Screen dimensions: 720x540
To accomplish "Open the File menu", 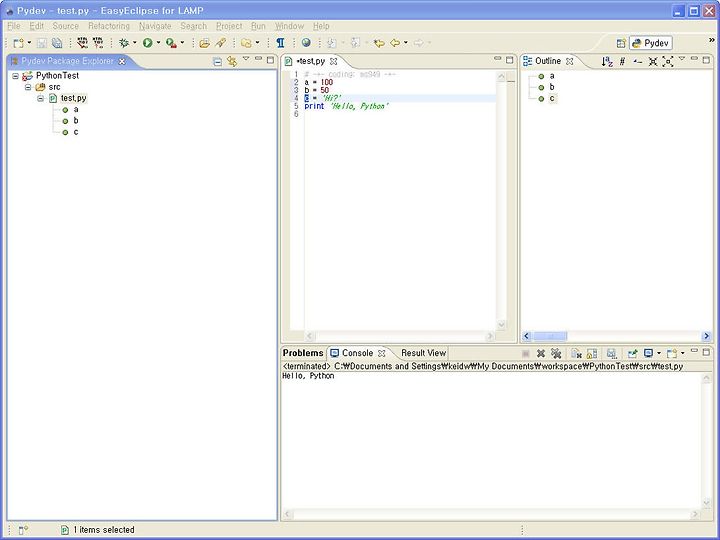I will (x=14, y=26).
